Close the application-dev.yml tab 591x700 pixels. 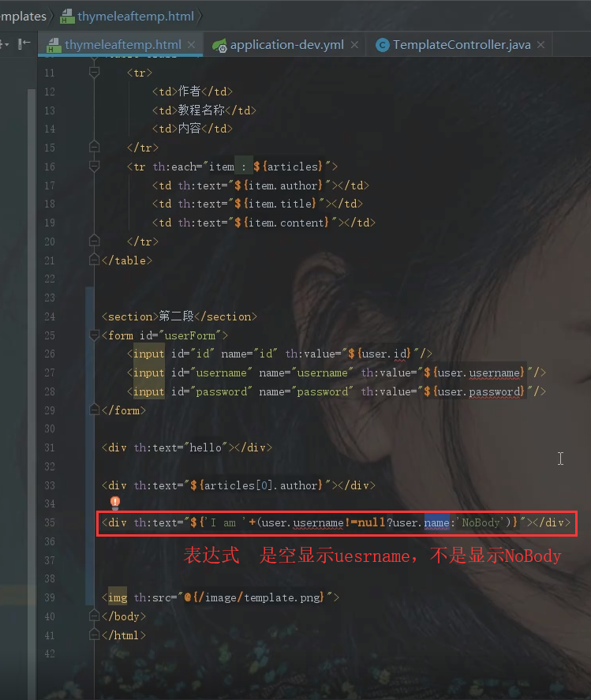(x=354, y=45)
